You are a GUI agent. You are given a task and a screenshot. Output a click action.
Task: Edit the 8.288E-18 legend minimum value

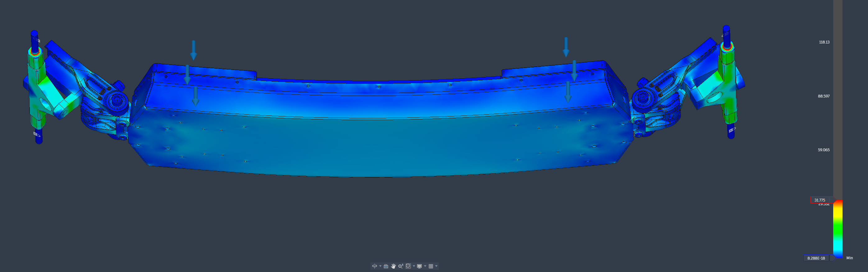point(816,258)
